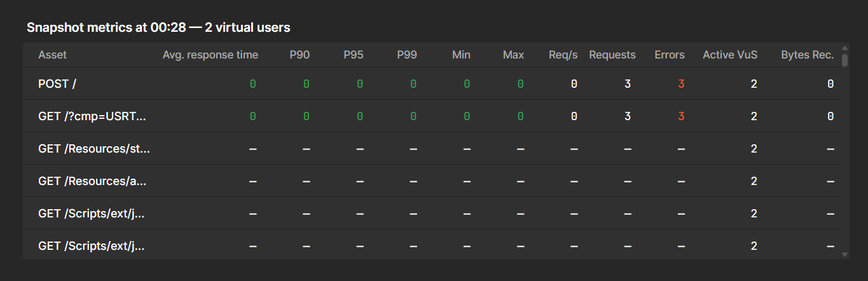Screen dimensions: 868x281
Task: Sort by the Asset column header
Action: coord(53,55)
